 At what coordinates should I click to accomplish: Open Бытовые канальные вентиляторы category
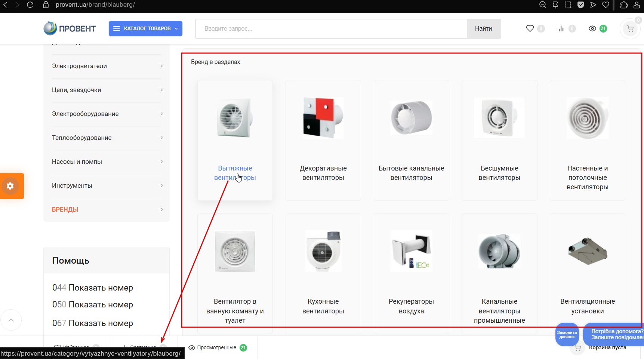coord(412,173)
